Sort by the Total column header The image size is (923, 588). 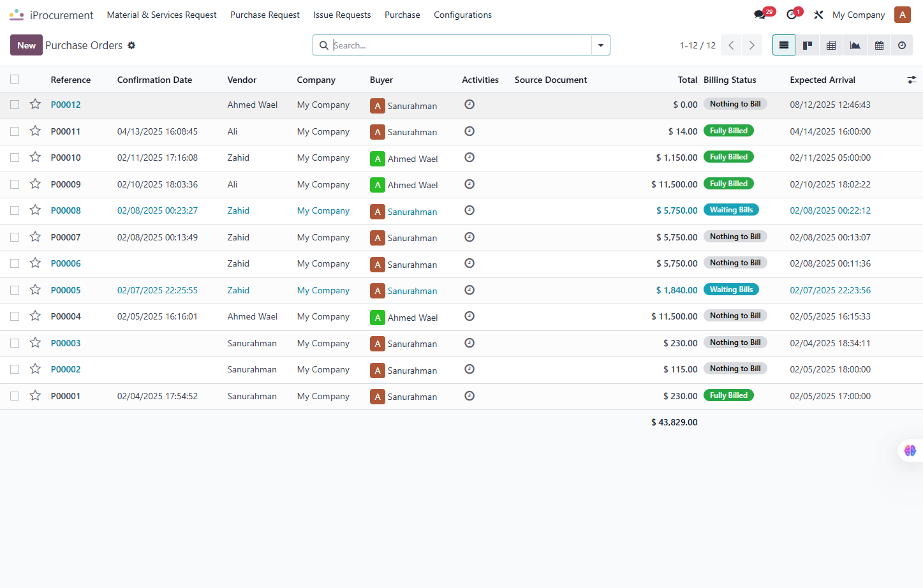click(x=688, y=80)
